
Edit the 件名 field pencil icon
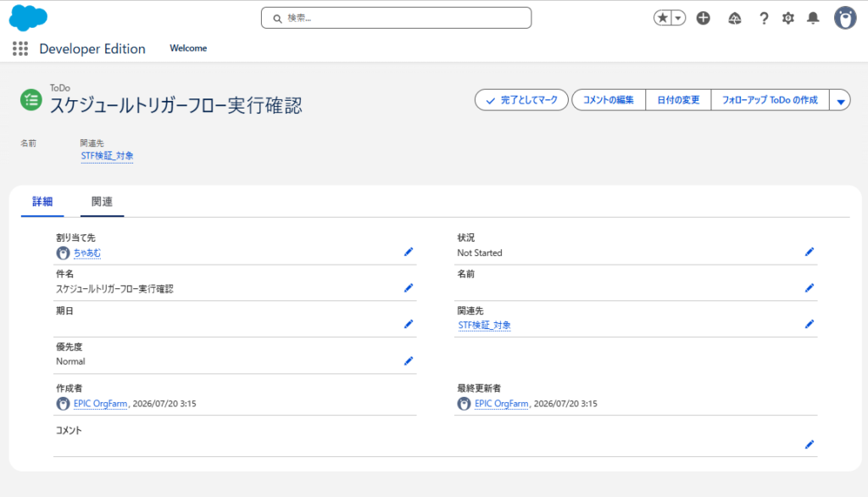coord(409,288)
